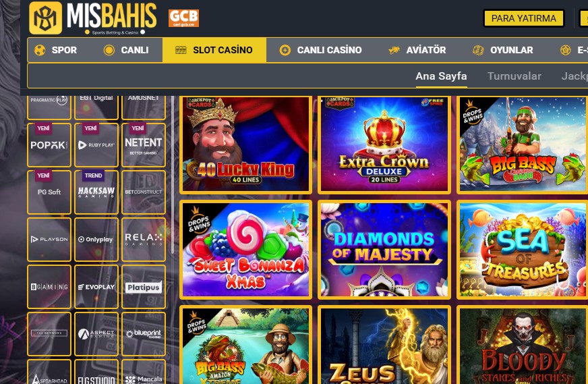
Task: Pick the Hacksaw Gaming provider tile
Action: (x=96, y=192)
